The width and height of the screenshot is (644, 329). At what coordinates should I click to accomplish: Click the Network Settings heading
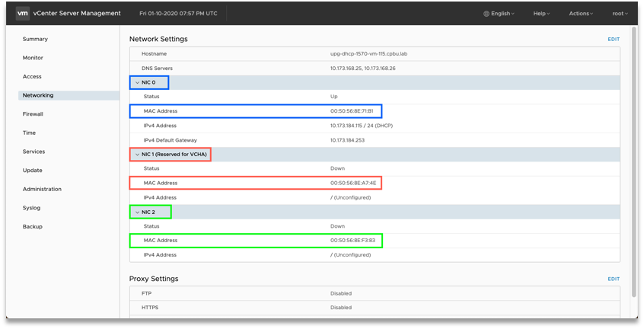158,39
